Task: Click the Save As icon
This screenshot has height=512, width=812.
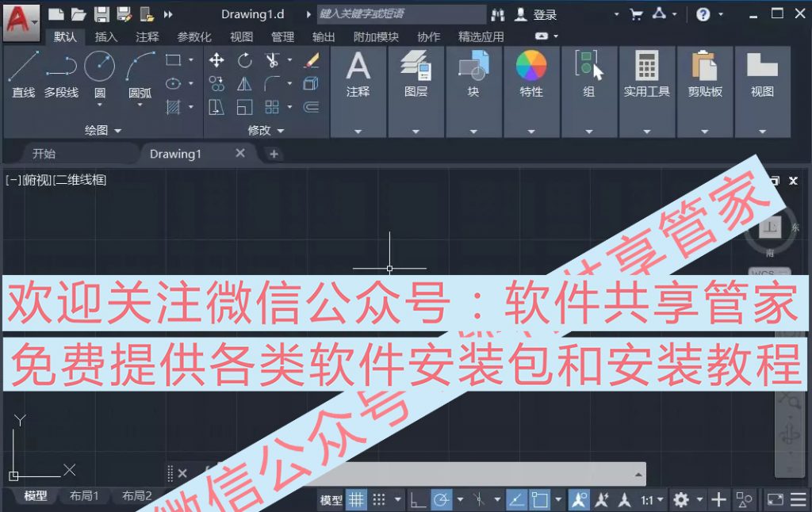Action: 124,14
